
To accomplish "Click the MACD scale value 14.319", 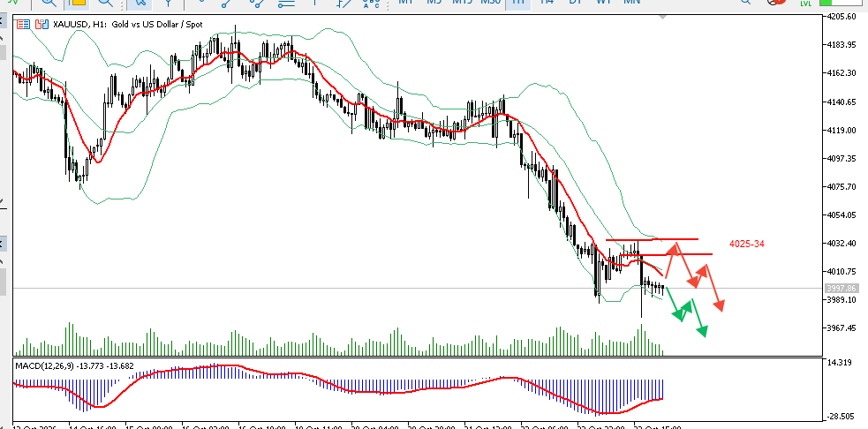I will tap(839, 363).
